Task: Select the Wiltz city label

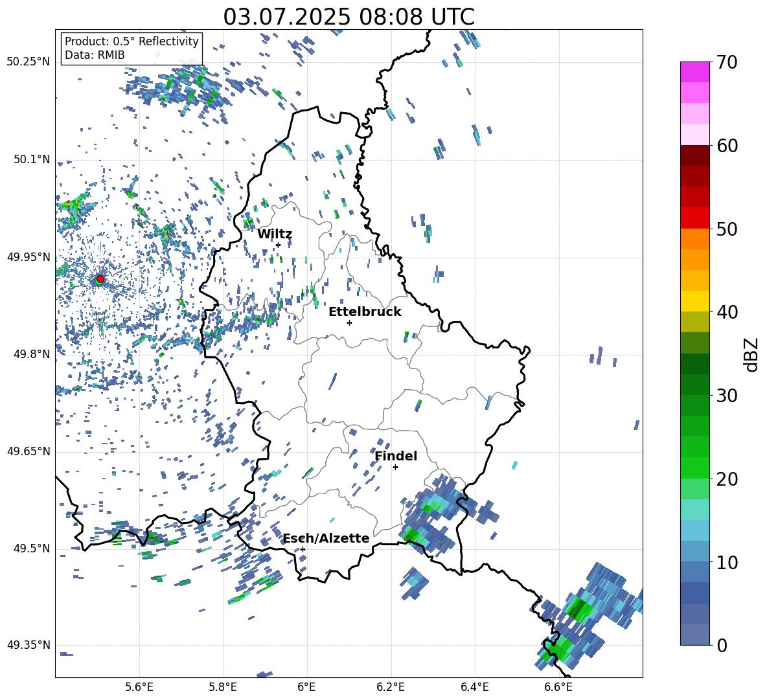Action: [275, 234]
